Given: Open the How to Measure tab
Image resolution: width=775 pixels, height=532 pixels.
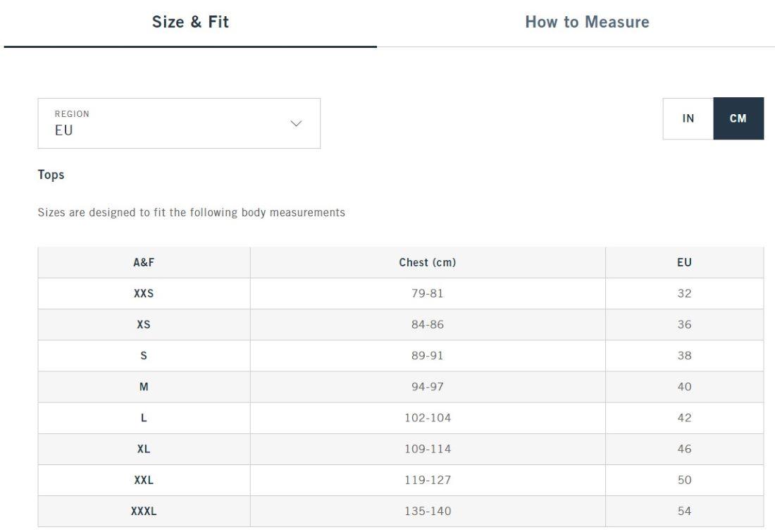Looking at the screenshot, I should click(587, 22).
